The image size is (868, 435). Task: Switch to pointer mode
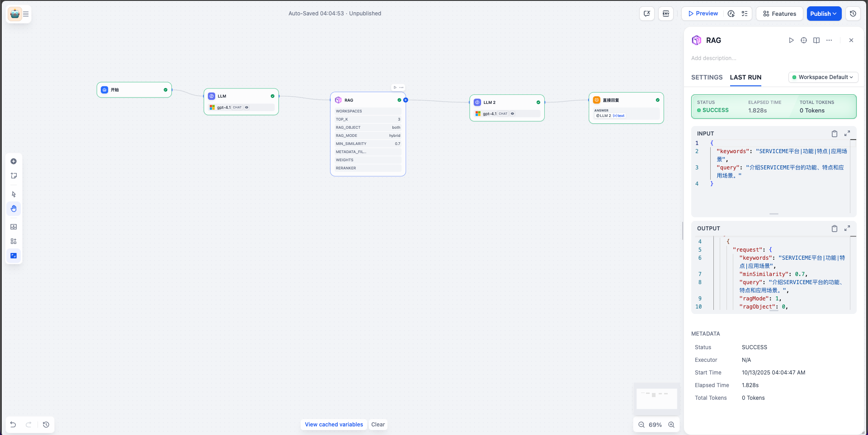pyautogui.click(x=14, y=194)
